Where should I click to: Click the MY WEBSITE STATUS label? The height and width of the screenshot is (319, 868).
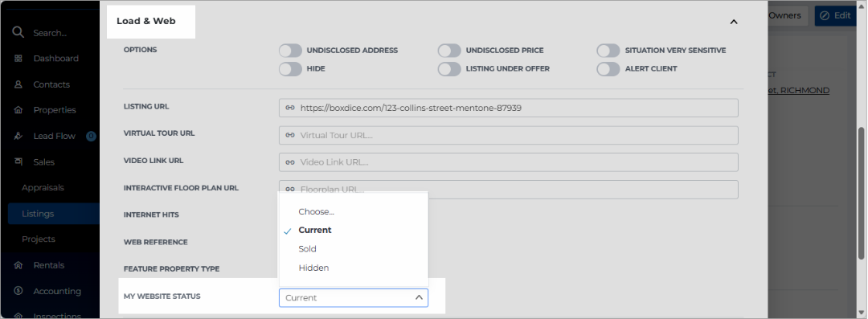click(x=162, y=297)
